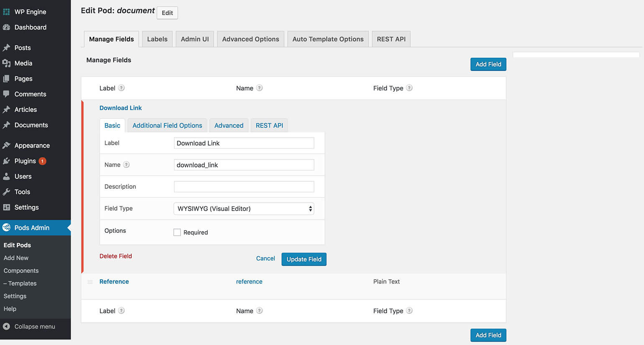The image size is (644, 345).
Task: Open Settings in the Pods submenu
Action: click(15, 296)
